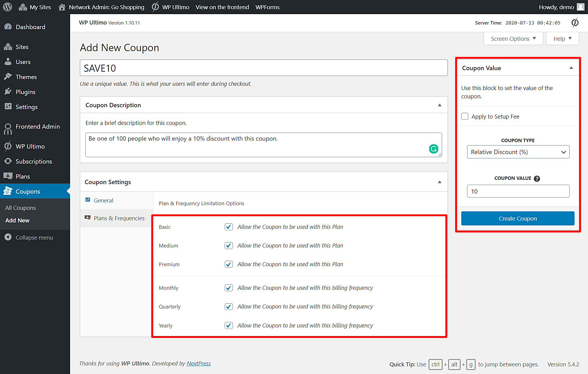Click the Plugins plug icon
588x374 pixels.
[x=8, y=92]
